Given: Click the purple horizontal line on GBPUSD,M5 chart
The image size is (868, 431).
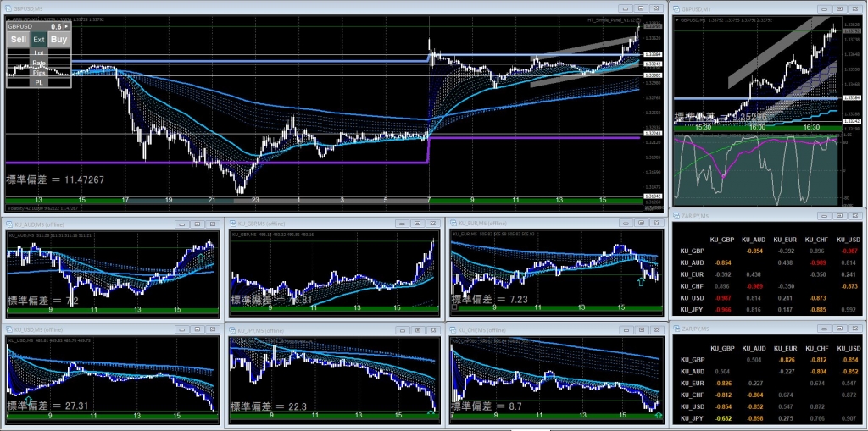Looking at the screenshot, I should pyautogui.click(x=212, y=161).
